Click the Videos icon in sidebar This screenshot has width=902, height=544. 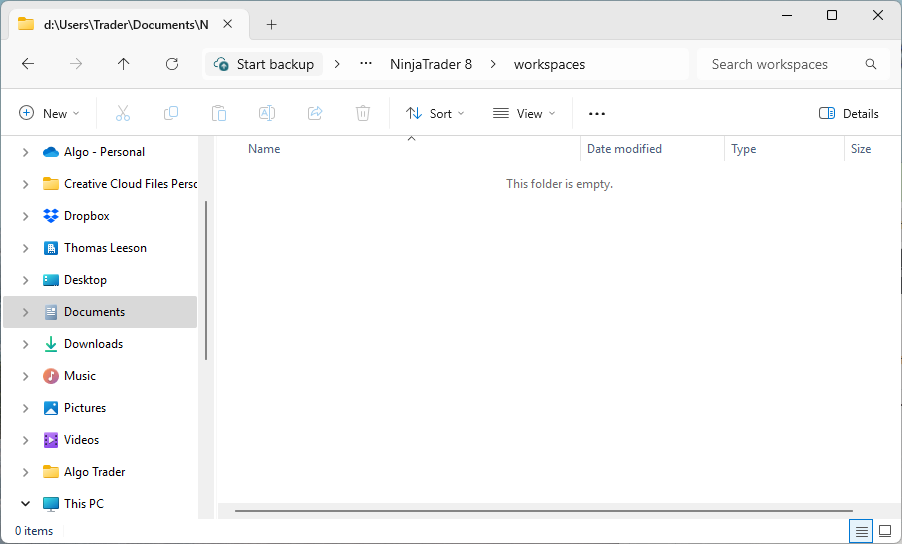(51, 440)
